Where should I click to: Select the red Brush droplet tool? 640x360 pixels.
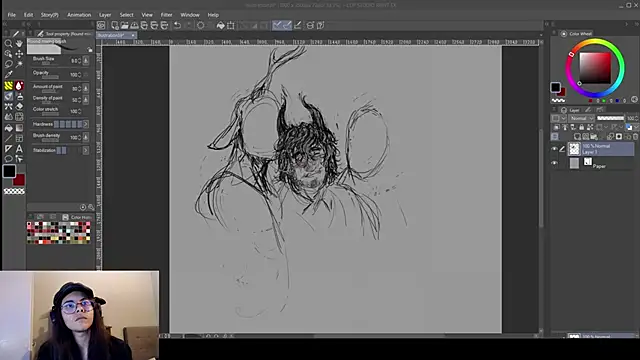click(19, 86)
